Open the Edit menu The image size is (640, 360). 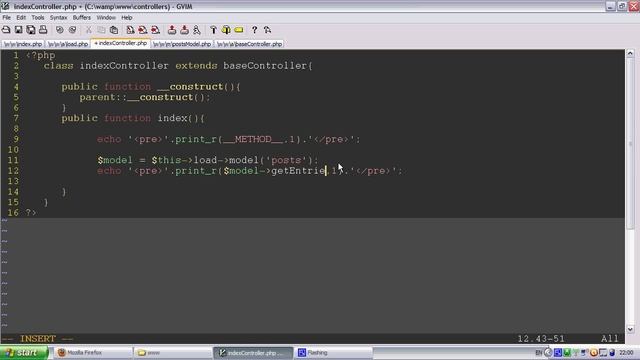[21, 18]
